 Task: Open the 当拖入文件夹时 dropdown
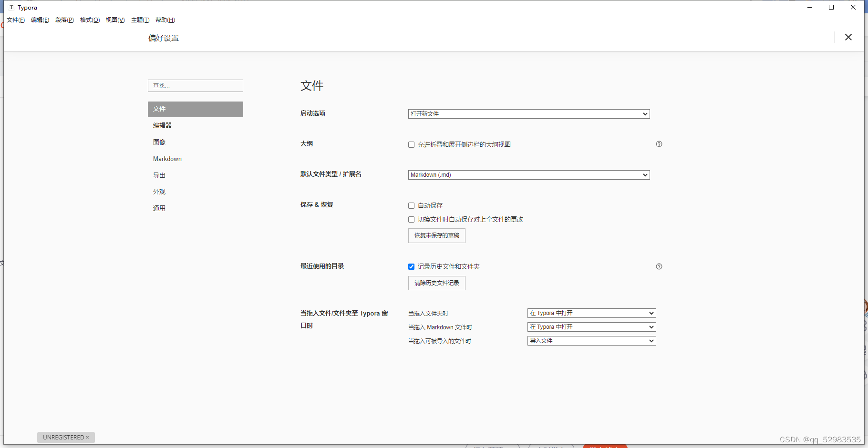[x=591, y=313]
